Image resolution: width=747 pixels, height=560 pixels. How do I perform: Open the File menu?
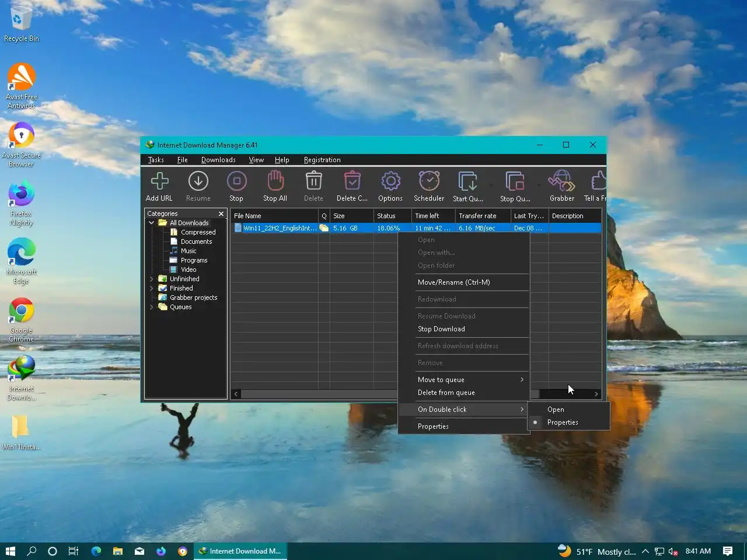[183, 160]
